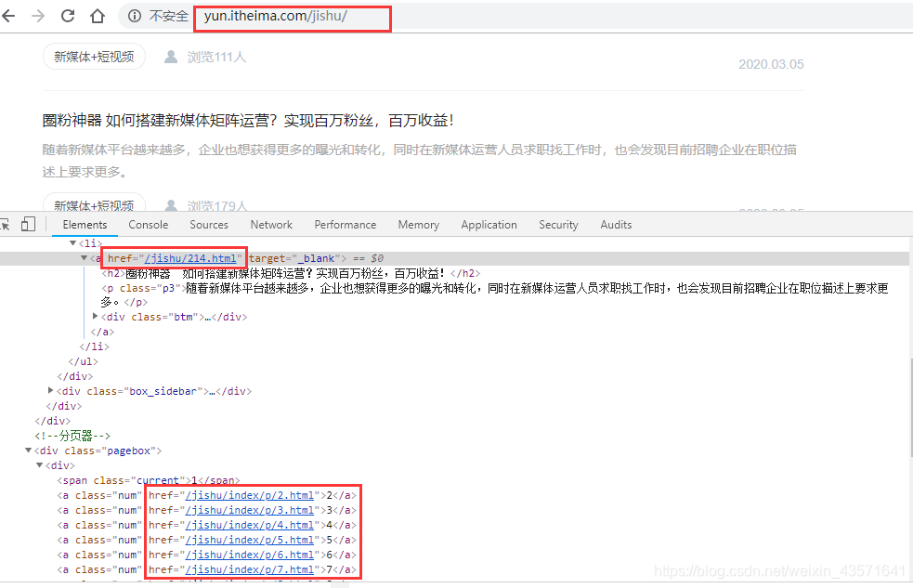Open the /jishu/index/p/5.html link
The image size is (913, 588).
(250, 541)
